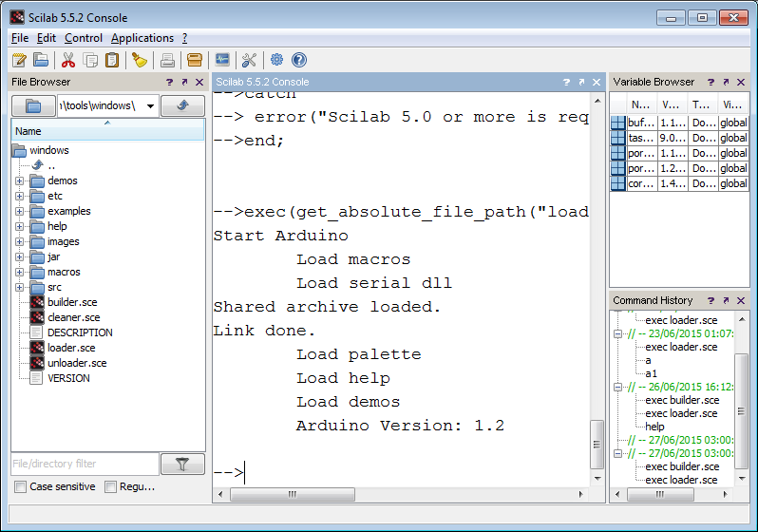Launch Xcos from the toolbar

click(x=222, y=60)
